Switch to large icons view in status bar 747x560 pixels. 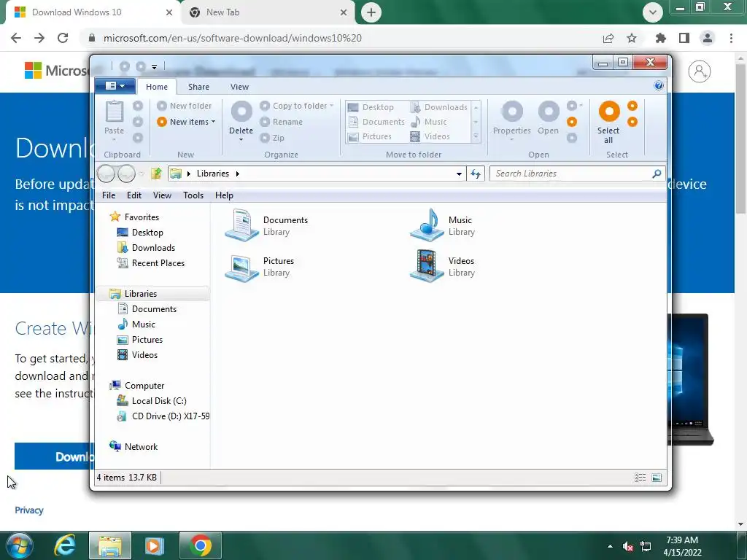[657, 478]
